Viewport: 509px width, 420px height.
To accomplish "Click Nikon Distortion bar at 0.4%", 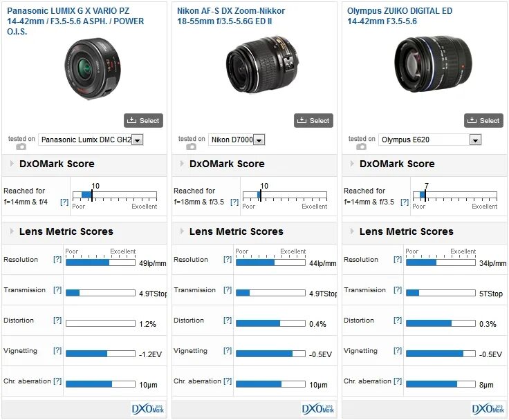I will click(270, 323).
